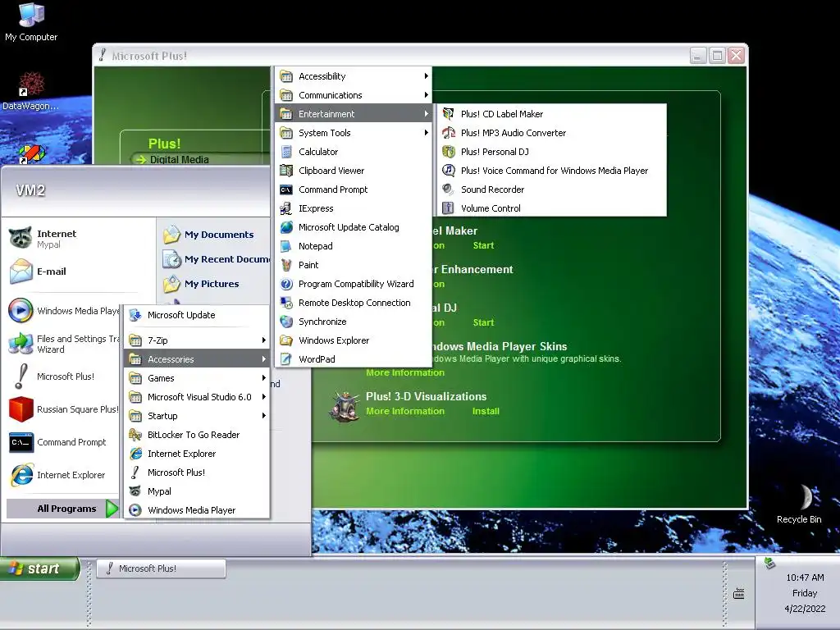Open Command Prompt in Accessories menu
The width and height of the screenshot is (840, 630).
pos(353,189)
